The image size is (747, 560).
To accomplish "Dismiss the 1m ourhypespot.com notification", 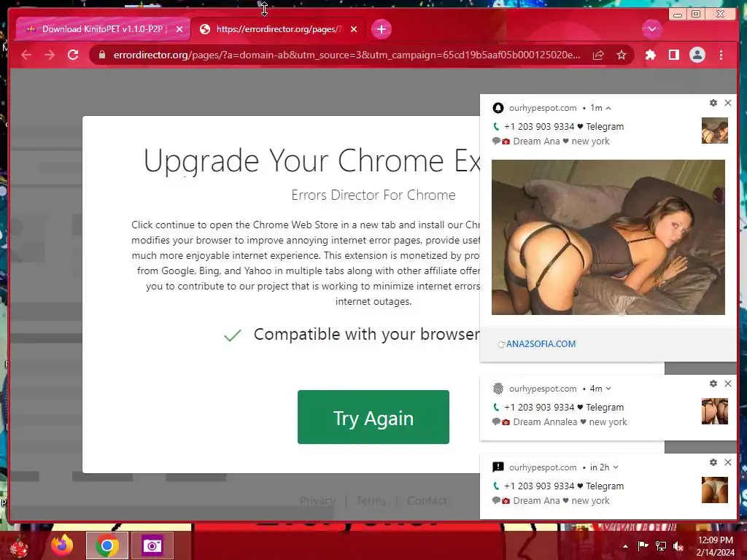I will pos(728,103).
